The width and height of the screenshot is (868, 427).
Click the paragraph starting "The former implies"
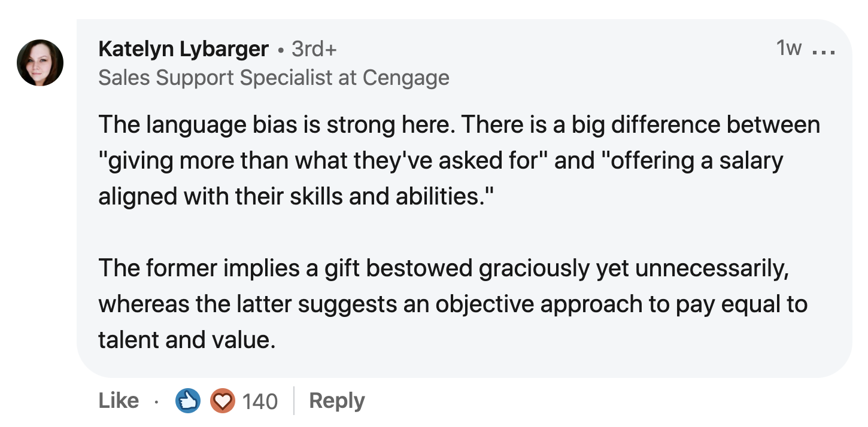(443, 269)
